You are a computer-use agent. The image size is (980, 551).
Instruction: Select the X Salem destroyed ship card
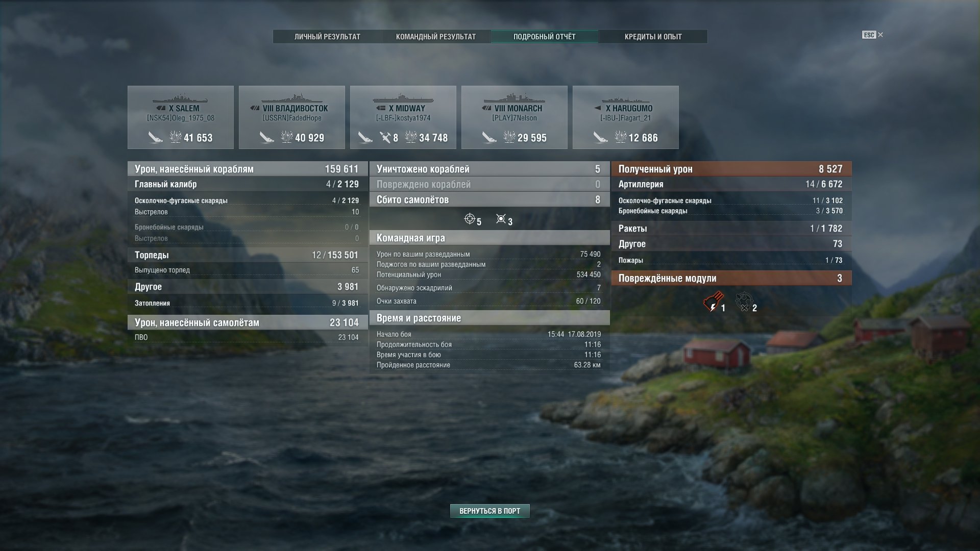(x=181, y=117)
